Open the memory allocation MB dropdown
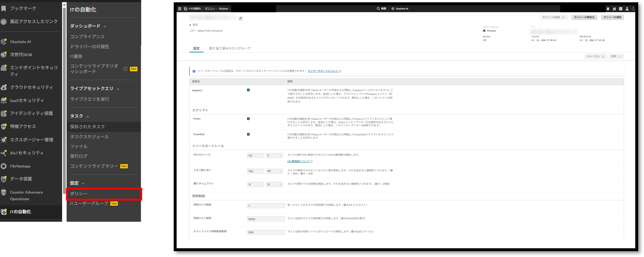The image size is (644, 257). pos(274,171)
